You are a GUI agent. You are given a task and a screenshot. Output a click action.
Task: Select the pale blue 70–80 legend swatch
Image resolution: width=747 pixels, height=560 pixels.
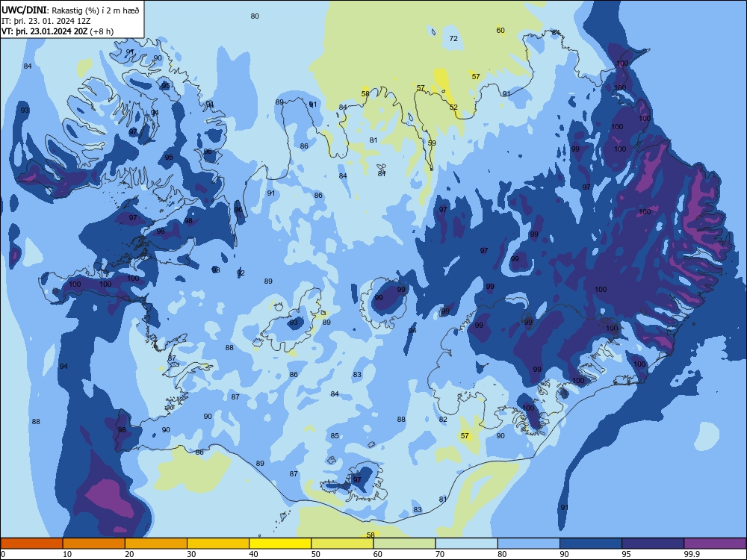click(x=467, y=544)
